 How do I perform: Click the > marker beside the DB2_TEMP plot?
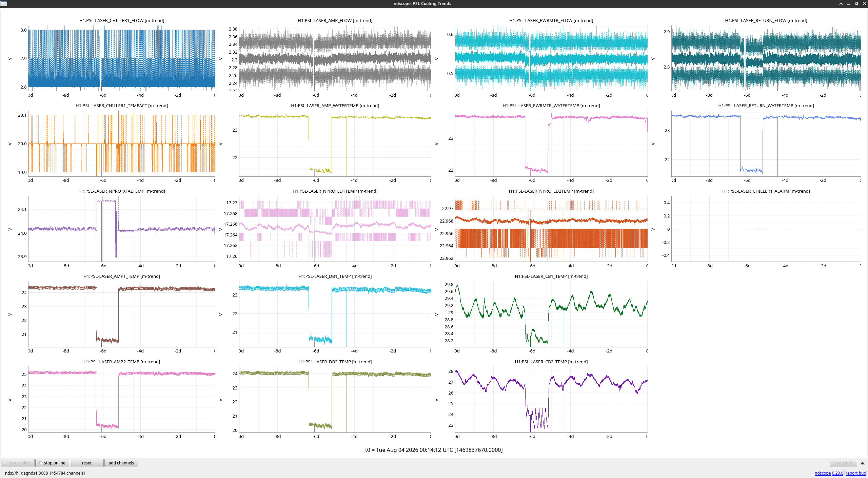click(x=221, y=400)
